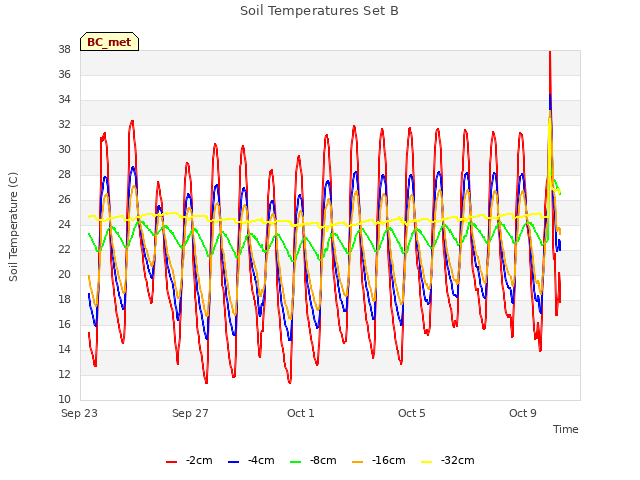Click the green -8cm legend color marker
Viewport: 640px width, 480px height.
[x=296, y=462]
